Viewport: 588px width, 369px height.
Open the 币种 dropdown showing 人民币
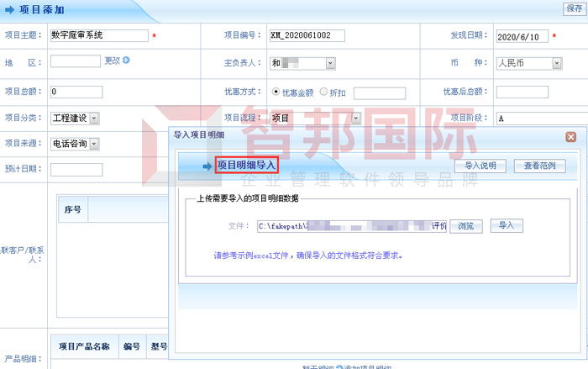tap(556, 63)
